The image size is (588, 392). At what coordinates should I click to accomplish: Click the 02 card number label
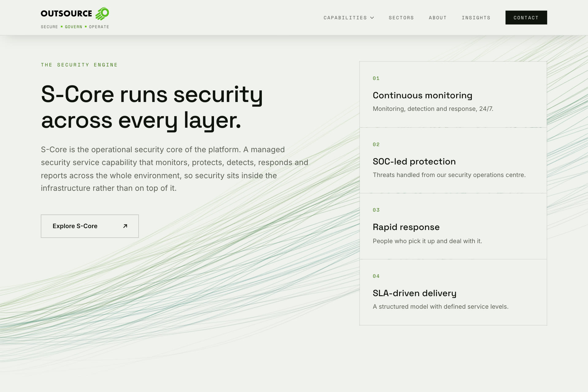point(376,145)
